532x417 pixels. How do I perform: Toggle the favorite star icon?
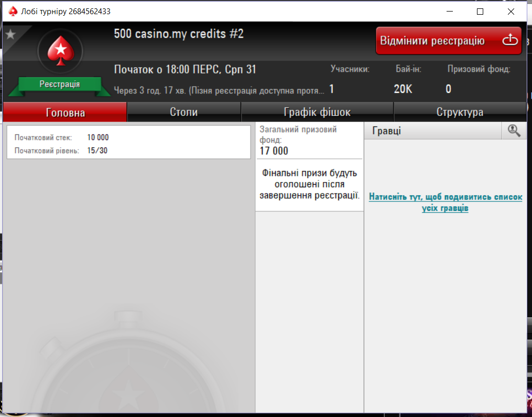(x=10, y=34)
